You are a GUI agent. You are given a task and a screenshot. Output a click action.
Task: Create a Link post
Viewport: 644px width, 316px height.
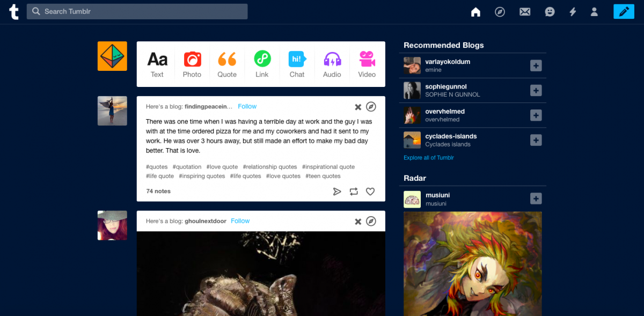(262, 64)
